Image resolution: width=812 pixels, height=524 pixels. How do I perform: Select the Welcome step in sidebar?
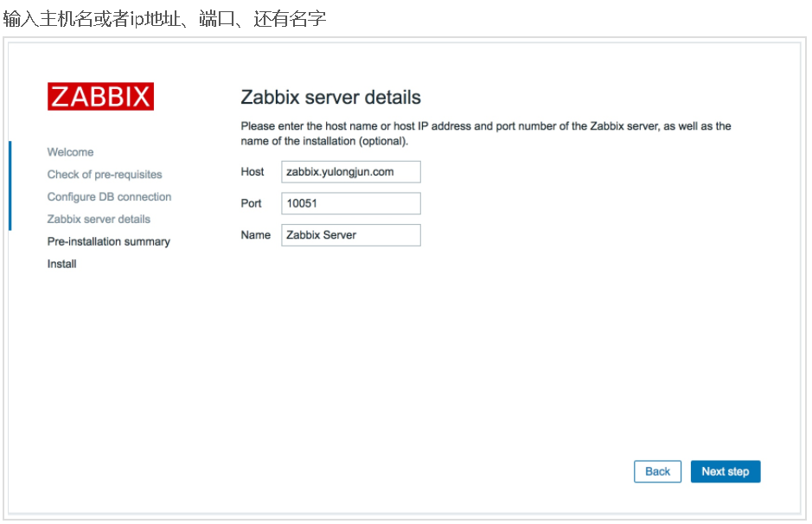click(x=70, y=152)
